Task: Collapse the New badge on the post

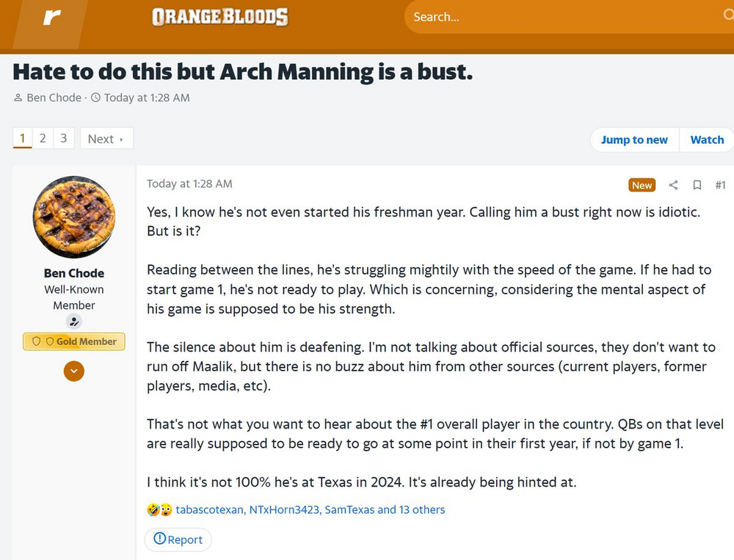Action: [x=642, y=185]
